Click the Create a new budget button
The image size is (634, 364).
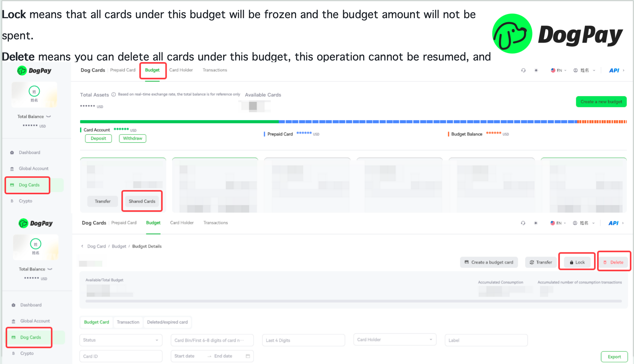pyautogui.click(x=601, y=102)
